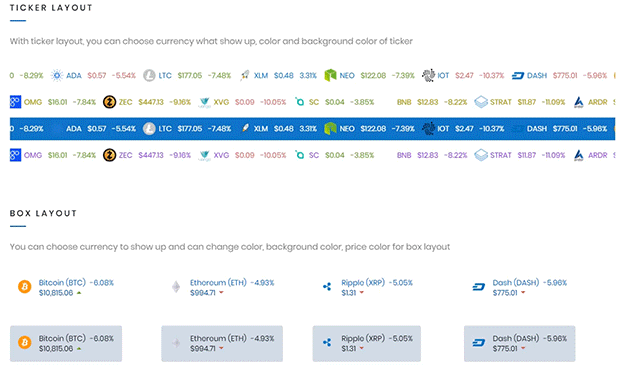Click the Cardano ADA icon in the first ticker
620x374 pixels.
click(57, 75)
